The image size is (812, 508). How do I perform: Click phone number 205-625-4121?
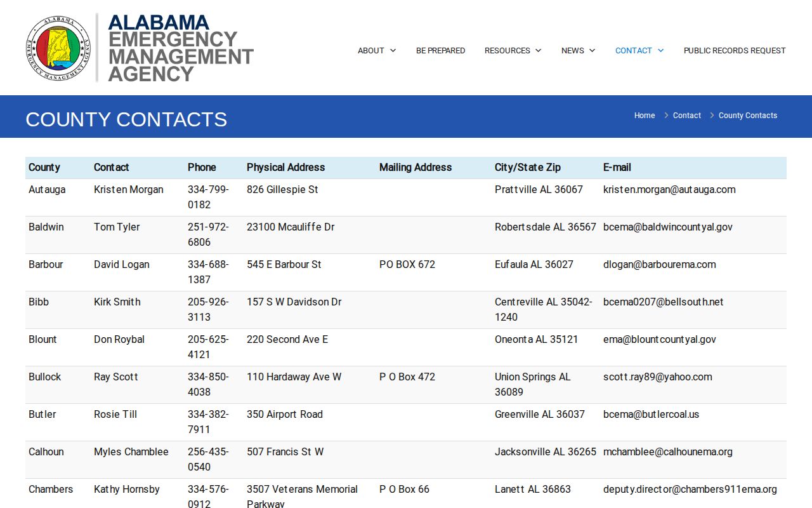click(208, 347)
